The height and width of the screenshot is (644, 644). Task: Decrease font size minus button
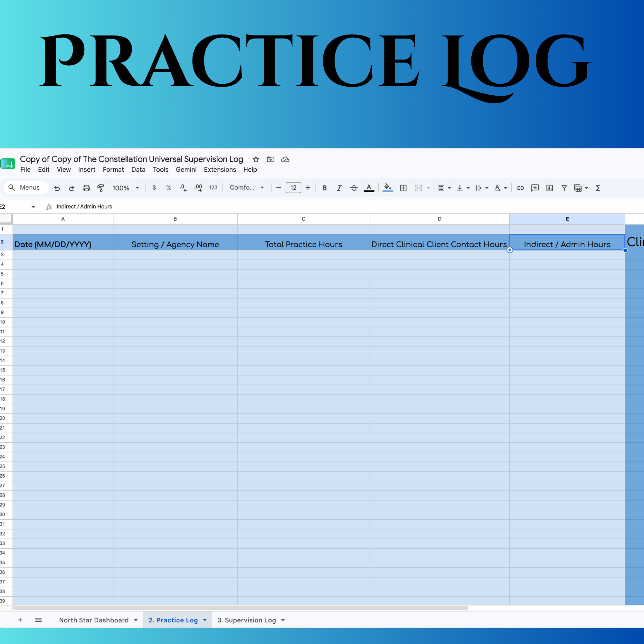click(x=279, y=188)
